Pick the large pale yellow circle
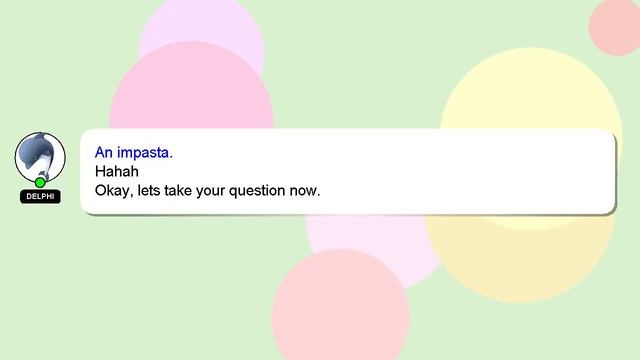 [x=531, y=90]
